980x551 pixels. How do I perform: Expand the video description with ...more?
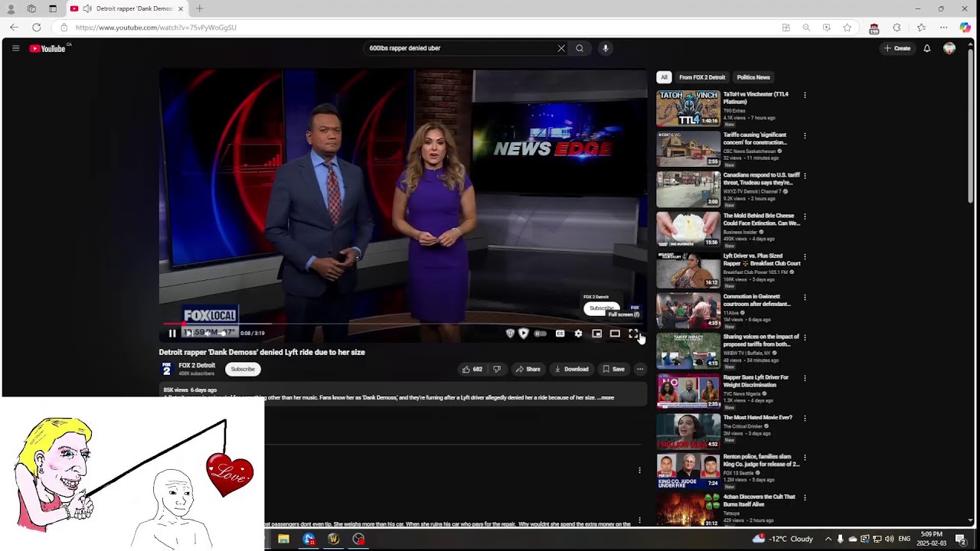tap(606, 398)
